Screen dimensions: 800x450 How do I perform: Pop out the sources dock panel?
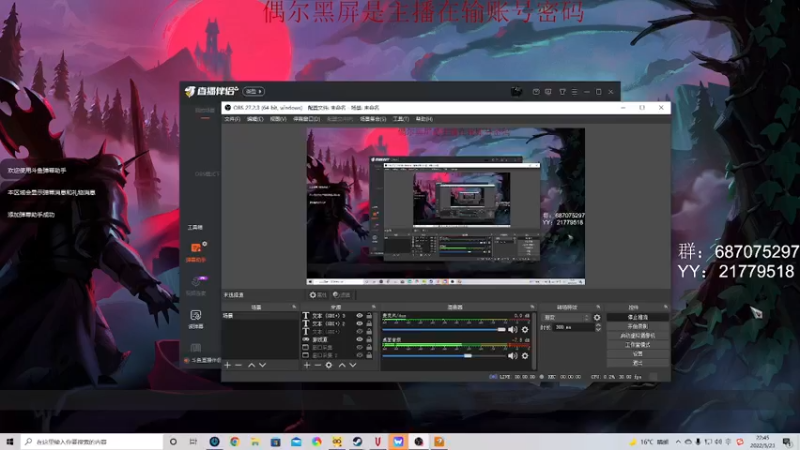(x=374, y=307)
